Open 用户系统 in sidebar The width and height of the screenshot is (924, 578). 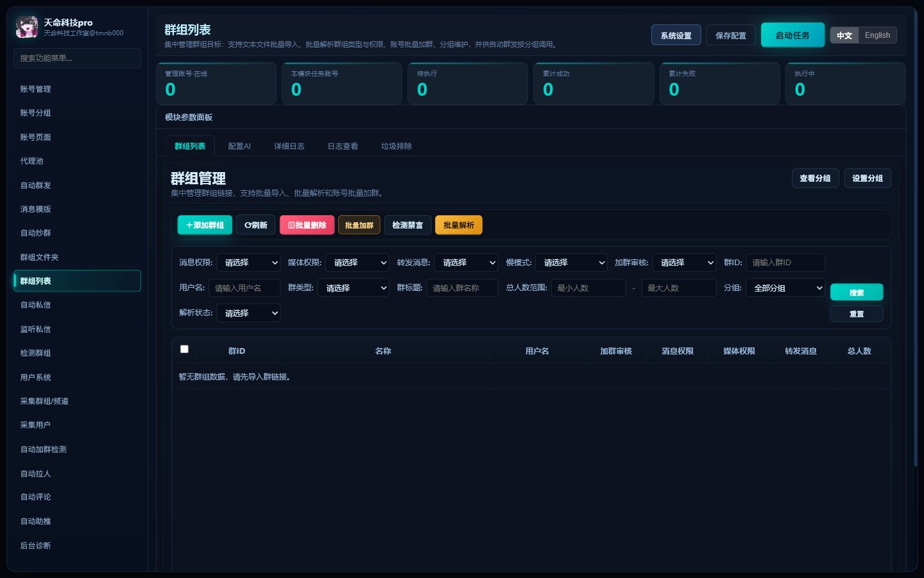coord(77,378)
